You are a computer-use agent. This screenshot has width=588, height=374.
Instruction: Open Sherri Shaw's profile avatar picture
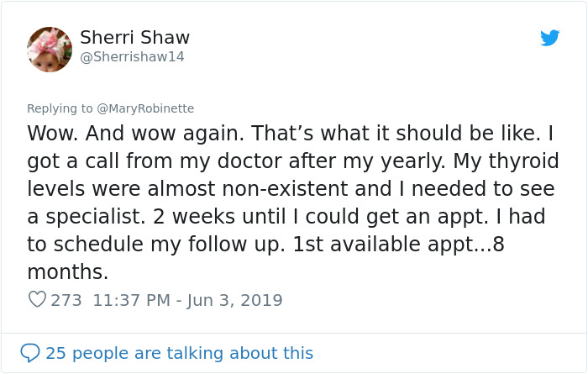pos(50,49)
